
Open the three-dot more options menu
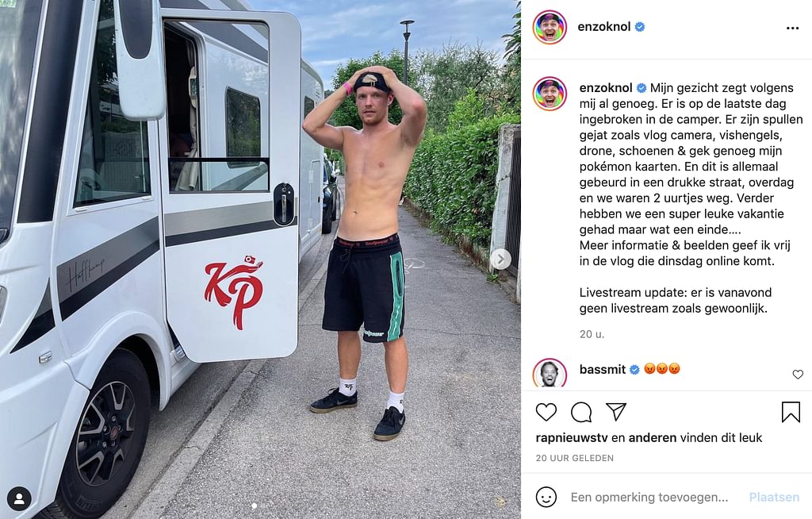pyautogui.click(x=792, y=28)
